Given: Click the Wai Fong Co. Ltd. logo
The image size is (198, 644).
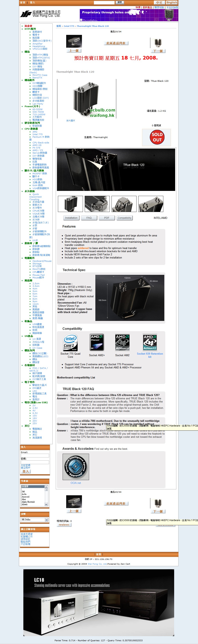Looking at the screenshot, I should tap(40, 14).
